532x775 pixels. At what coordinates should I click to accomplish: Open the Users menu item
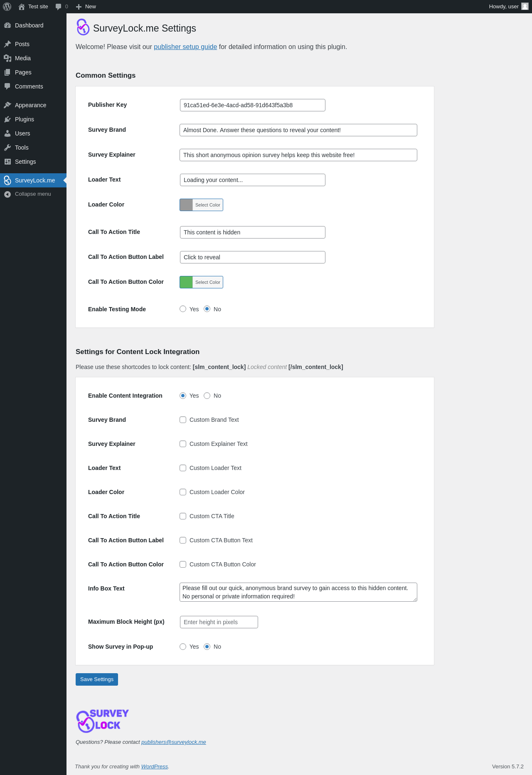(x=22, y=133)
